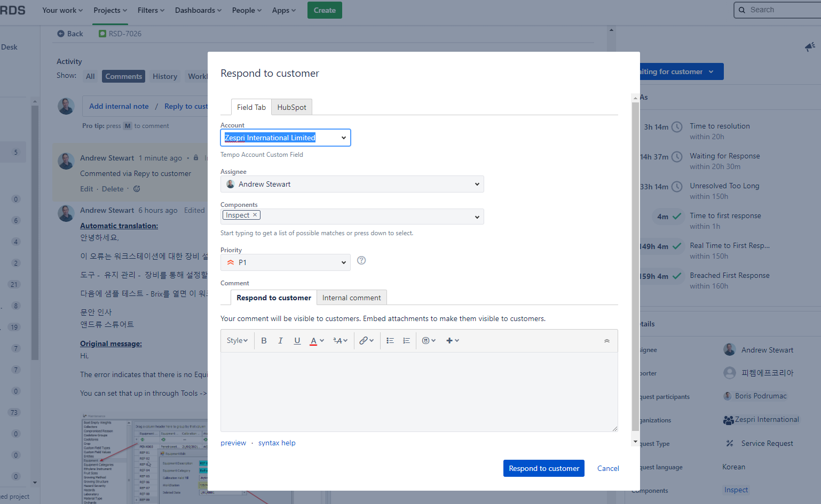Expand the Components selection list
Screen dimensions: 821x504
[x=477, y=217]
